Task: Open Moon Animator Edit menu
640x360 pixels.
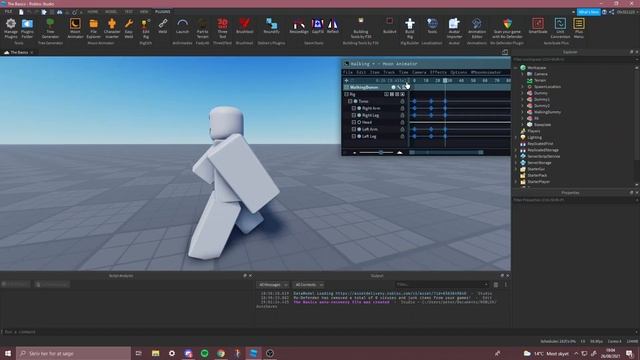Action: [x=361, y=72]
